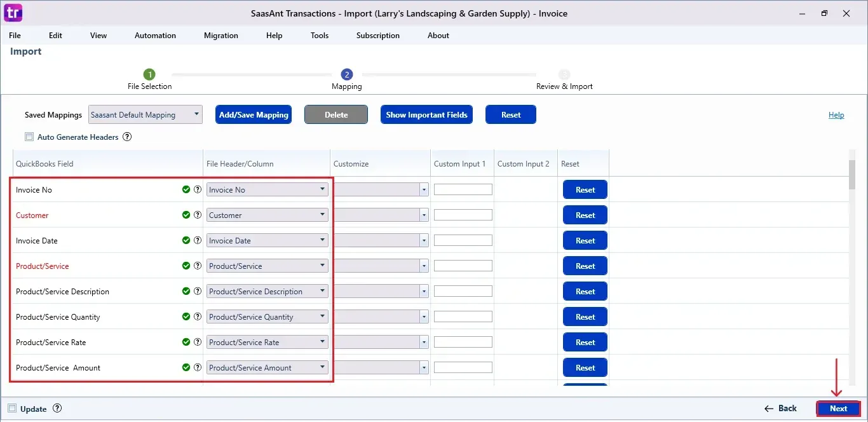This screenshot has height=422, width=868.
Task: Open the Saved Mappings dropdown
Action: point(145,115)
